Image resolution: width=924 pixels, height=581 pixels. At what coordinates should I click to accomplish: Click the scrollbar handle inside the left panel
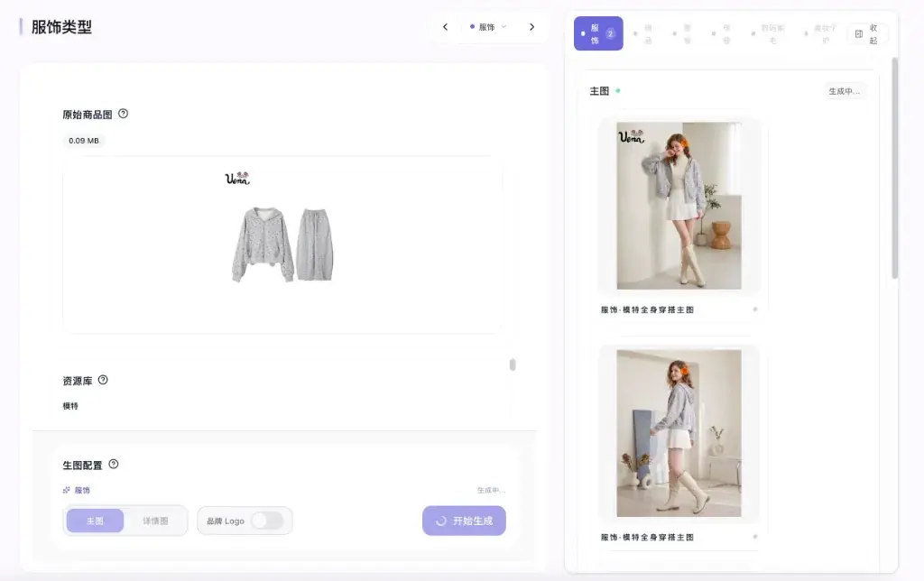[513, 364]
